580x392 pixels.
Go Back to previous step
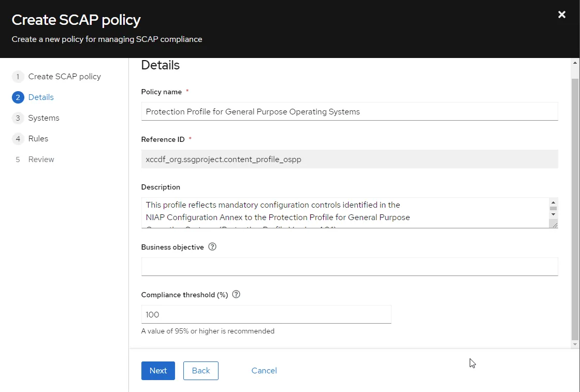[x=201, y=371]
